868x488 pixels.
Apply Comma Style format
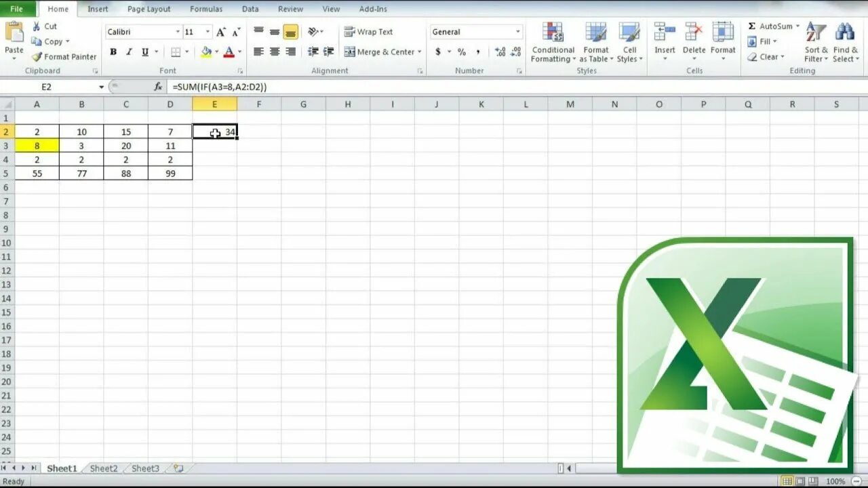coord(478,52)
